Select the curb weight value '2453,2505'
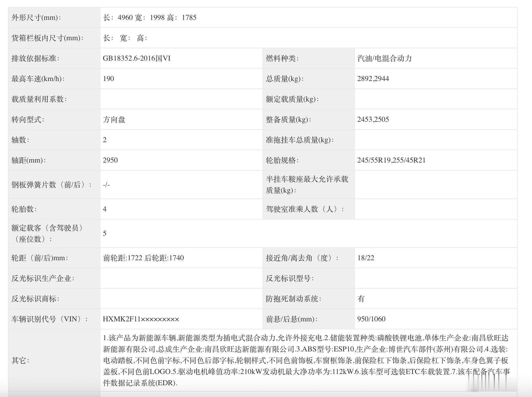This screenshot has height=397, width=532. [373, 119]
